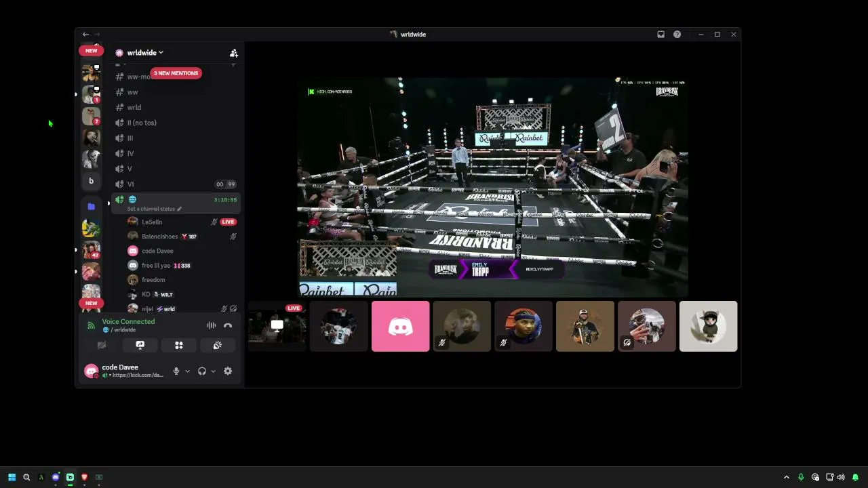Turn on the camera

(x=102, y=345)
